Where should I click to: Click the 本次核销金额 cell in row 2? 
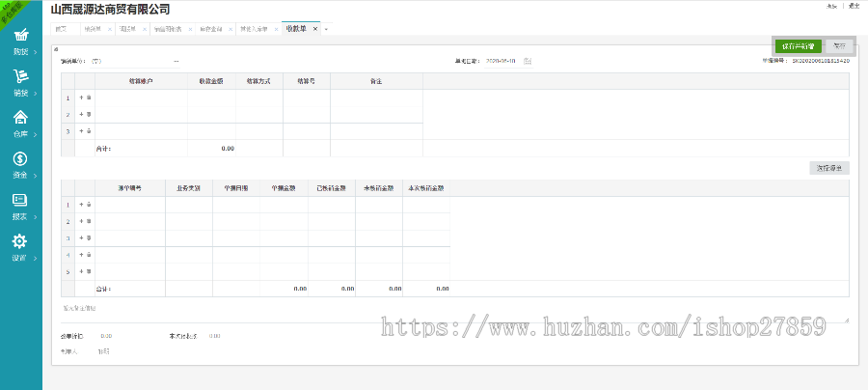pos(426,221)
